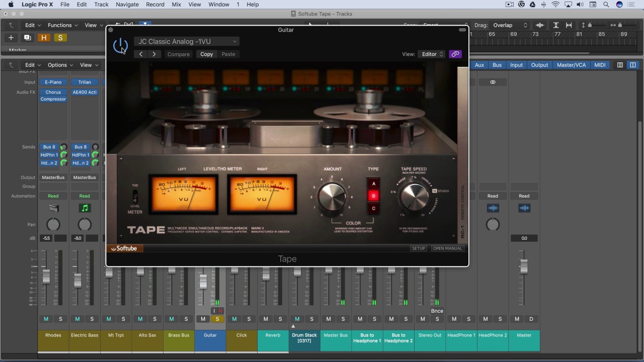Screen dimensions: 644x362
Task: Click the Rhodes keyboard instrument icon
Action: 53,208
